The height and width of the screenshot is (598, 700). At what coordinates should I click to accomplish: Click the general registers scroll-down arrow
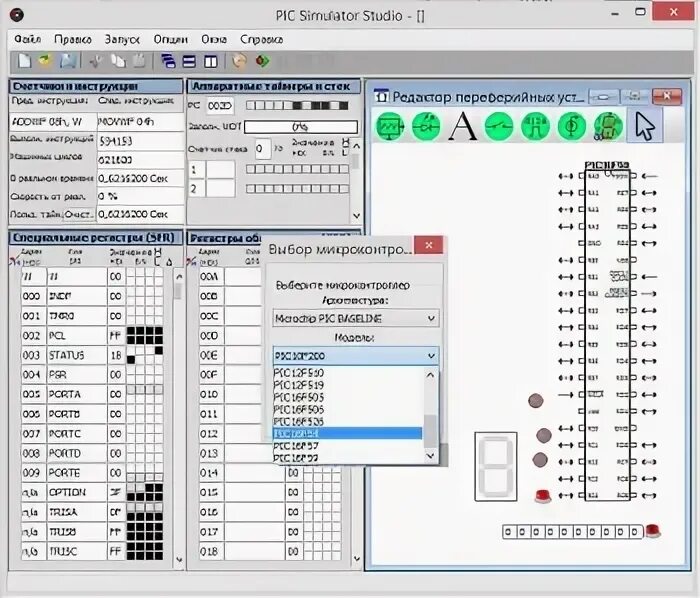coord(357,558)
